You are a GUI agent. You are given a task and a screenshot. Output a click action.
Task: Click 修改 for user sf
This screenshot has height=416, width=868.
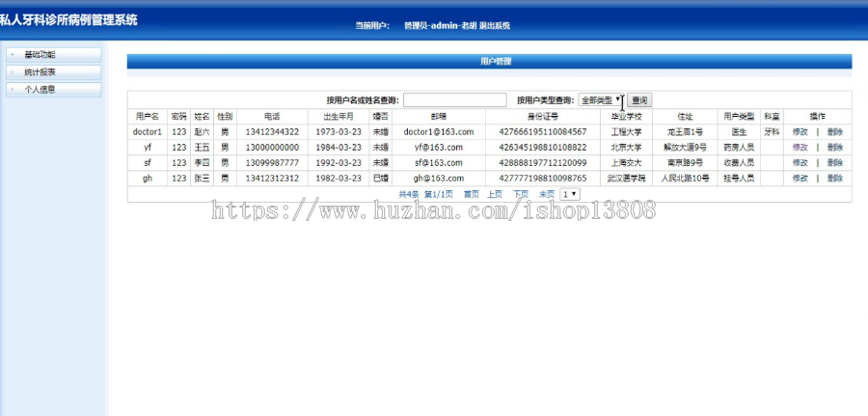(800, 163)
